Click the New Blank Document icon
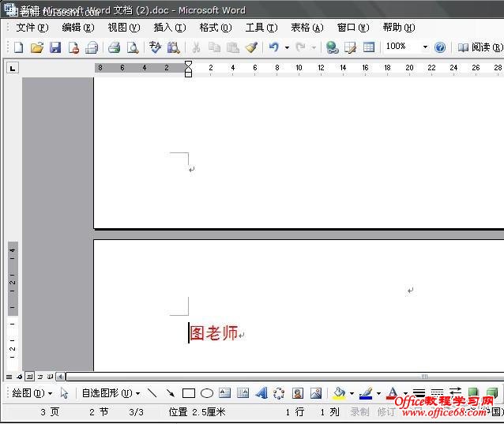 click(x=18, y=47)
